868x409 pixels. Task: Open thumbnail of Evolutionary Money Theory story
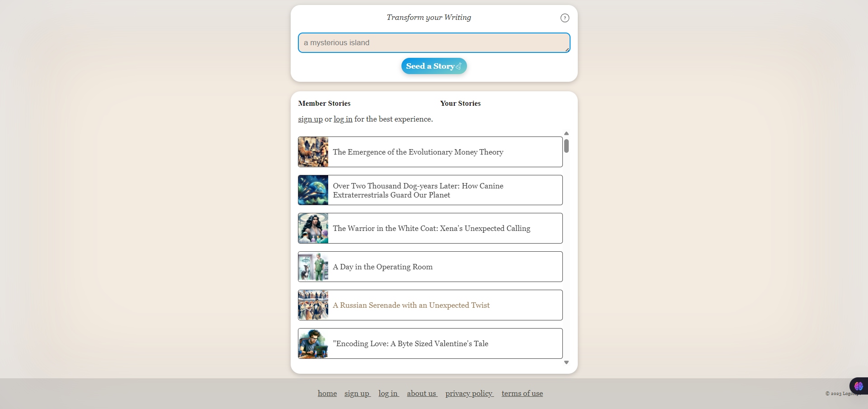[313, 152]
